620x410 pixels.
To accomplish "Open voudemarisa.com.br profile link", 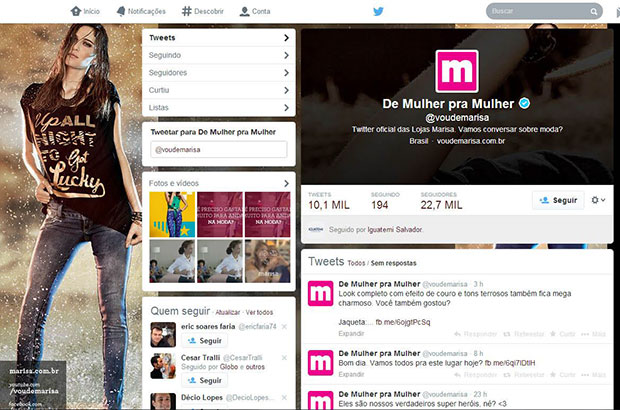I will pyautogui.click(x=471, y=141).
